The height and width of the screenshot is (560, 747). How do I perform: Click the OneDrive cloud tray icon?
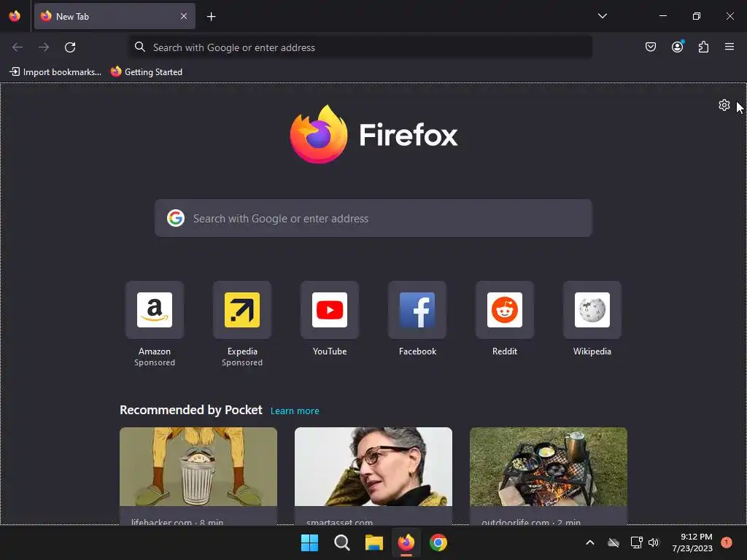(x=614, y=542)
